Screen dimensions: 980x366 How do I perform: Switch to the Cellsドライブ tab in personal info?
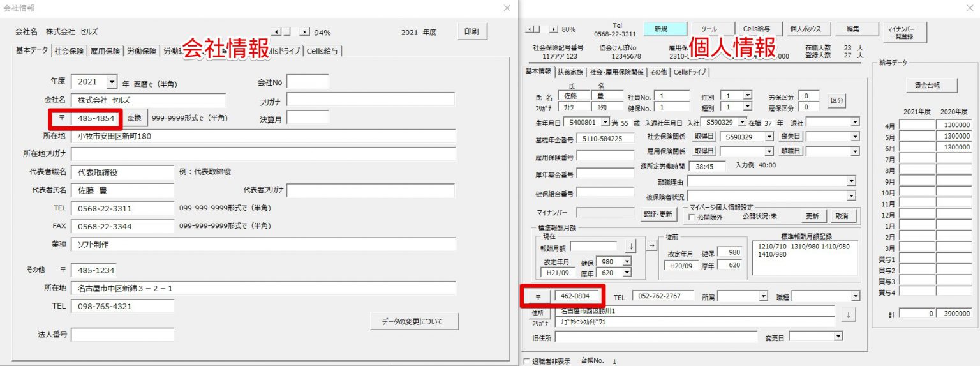[690, 72]
